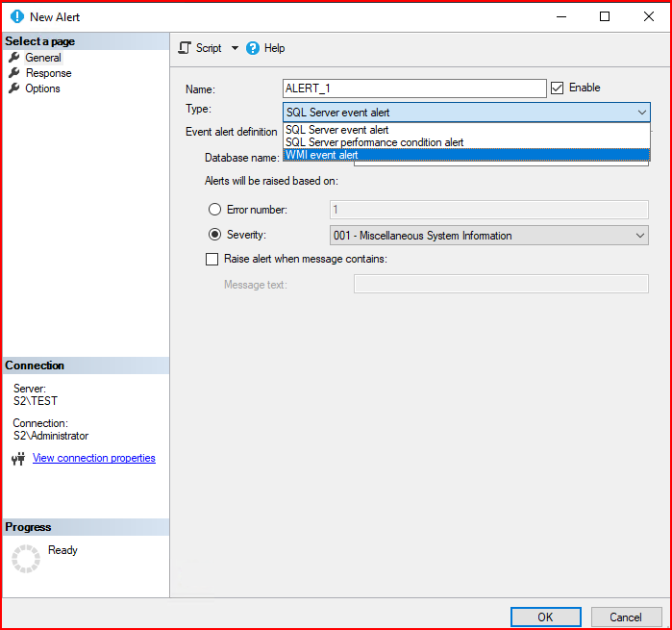The image size is (672, 630).
Task: Close the New Alert dialog
Action: [x=649, y=16]
